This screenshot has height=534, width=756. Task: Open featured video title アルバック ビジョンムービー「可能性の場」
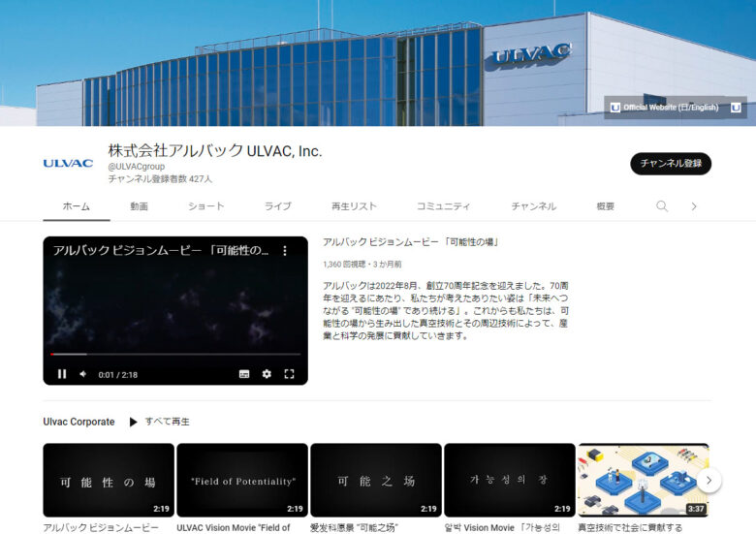click(410, 242)
